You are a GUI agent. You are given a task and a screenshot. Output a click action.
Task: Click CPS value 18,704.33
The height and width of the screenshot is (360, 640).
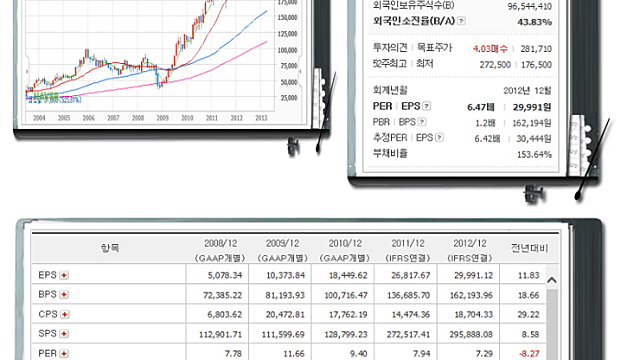tap(473, 315)
